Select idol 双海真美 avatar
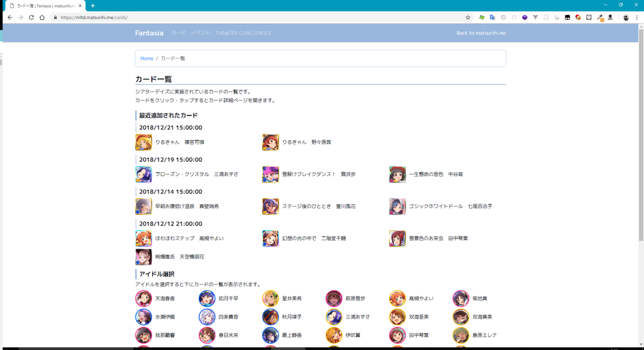The image size is (644, 350). [x=461, y=317]
